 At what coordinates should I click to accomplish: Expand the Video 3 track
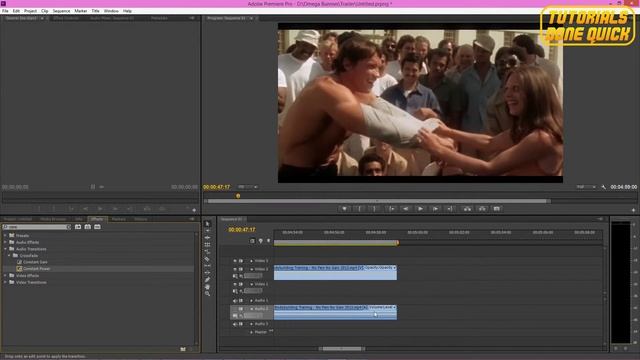coord(251,261)
